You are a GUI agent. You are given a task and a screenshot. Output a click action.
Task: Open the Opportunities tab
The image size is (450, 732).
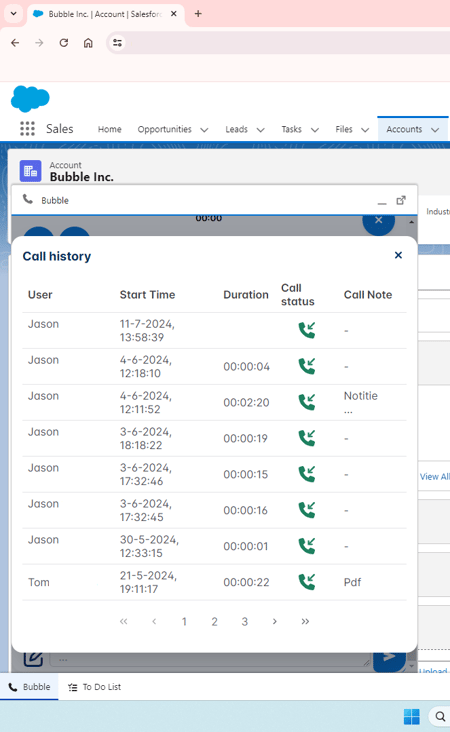(x=164, y=129)
